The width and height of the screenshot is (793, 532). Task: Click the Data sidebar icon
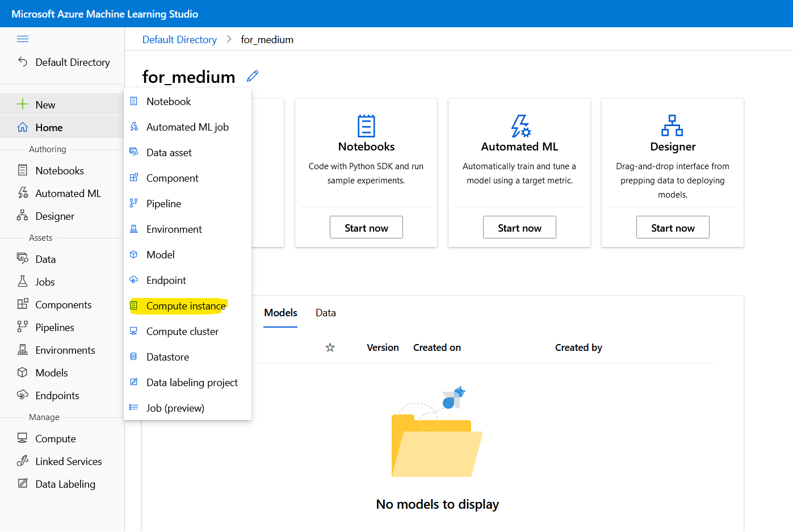pos(23,258)
